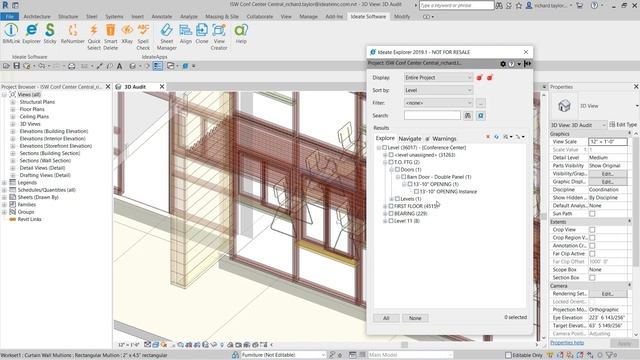Click the binoculars search icon in Ideate Explorer
Screen dimensions: 640x360
tap(468, 116)
